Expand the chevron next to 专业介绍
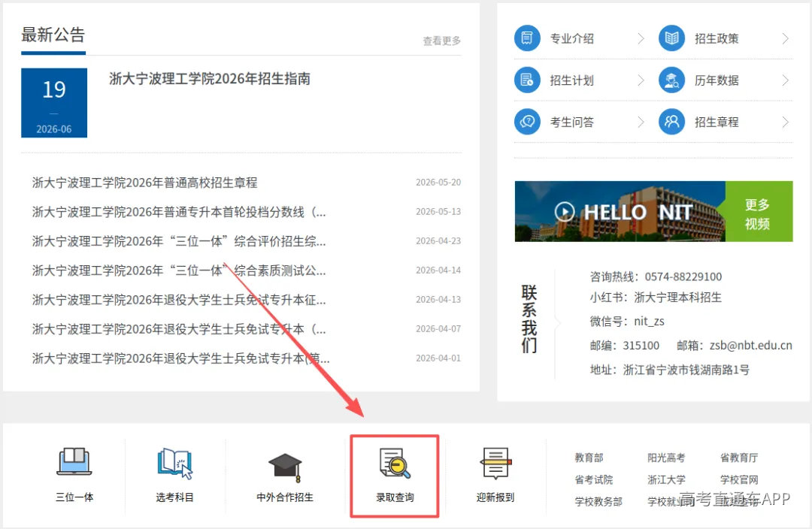This screenshot has width=812, height=529. (641, 38)
